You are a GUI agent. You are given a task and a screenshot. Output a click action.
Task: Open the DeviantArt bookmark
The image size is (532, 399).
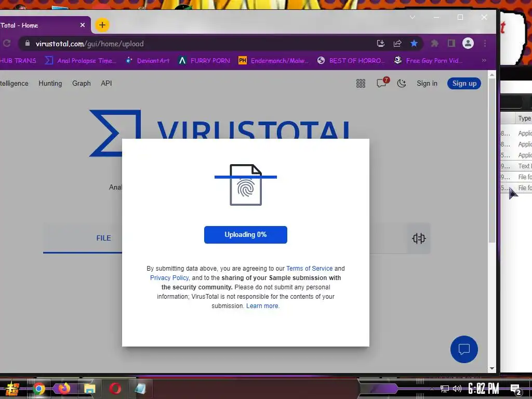coord(147,61)
